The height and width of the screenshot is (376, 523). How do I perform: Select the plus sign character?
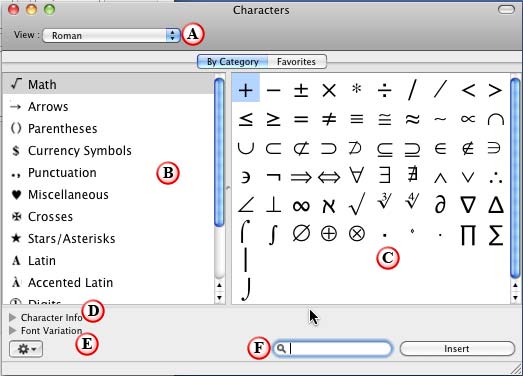click(246, 90)
